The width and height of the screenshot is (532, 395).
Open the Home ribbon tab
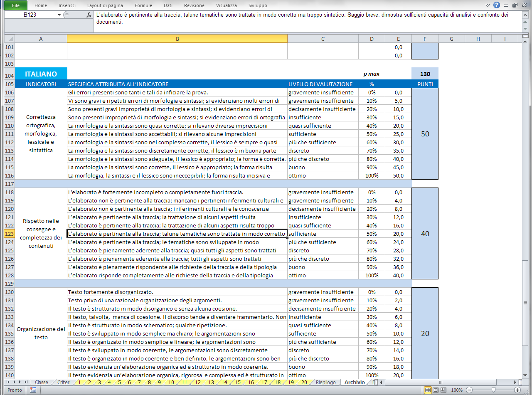point(41,5)
